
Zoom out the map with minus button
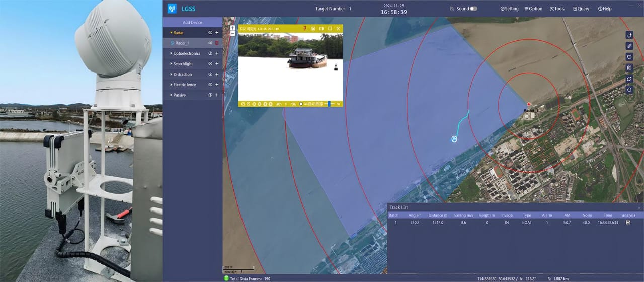[232, 33]
